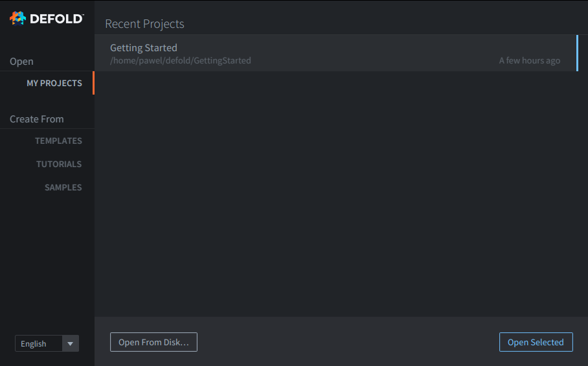Click the Defold logo icon
This screenshot has width=588, height=366.
17,18
